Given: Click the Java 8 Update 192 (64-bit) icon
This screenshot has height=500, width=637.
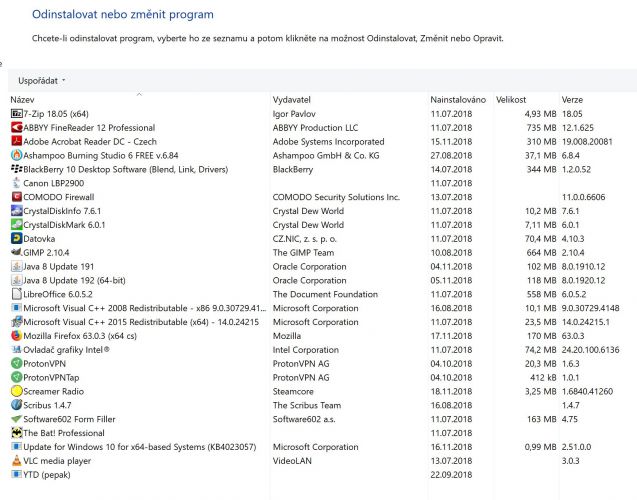Looking at the screenshot, I should (16, 280).
